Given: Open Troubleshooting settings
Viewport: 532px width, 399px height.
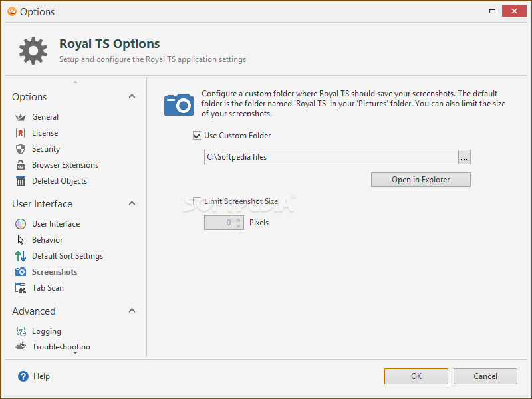Looking at the screenshot, I should 61,346.
